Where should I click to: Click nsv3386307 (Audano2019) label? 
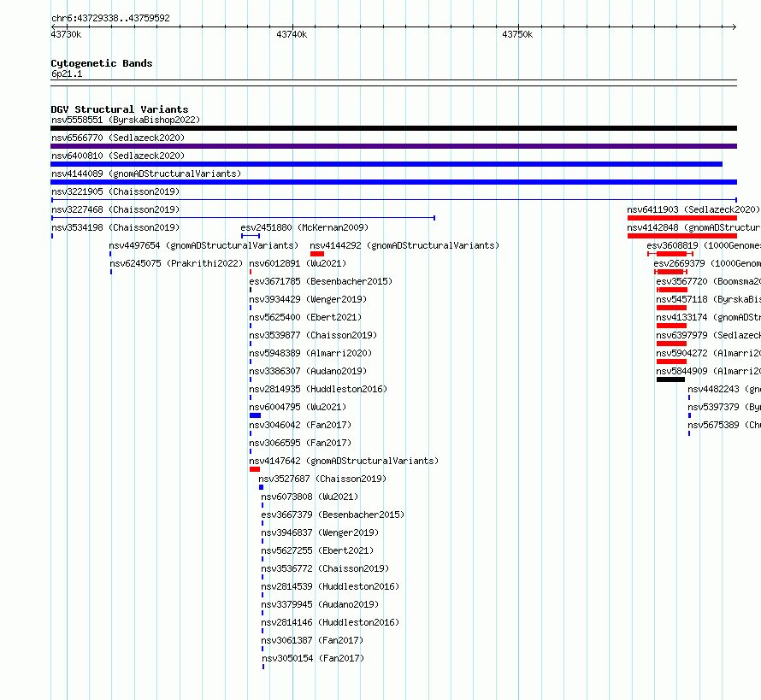308,371
